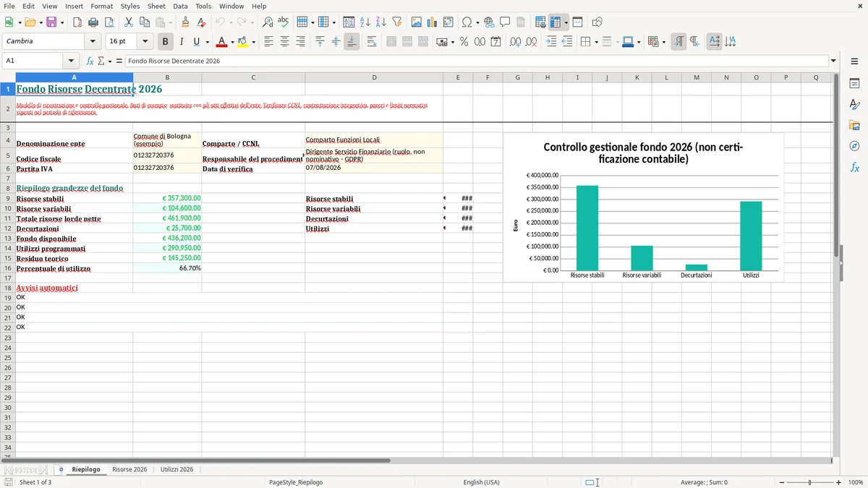Click the formula equals button
This screenshot has width=868, height=488.
(x=119, y=61)
